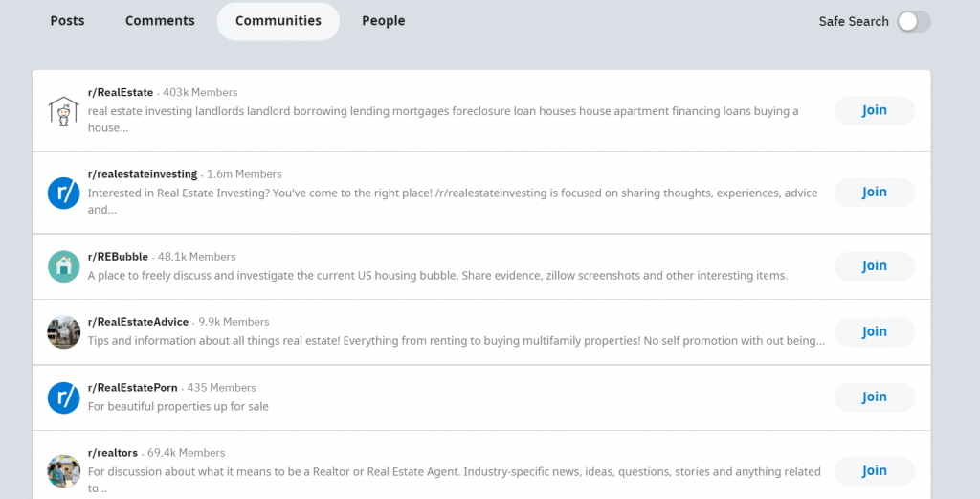Open r/RealEstate house community icon
The height and width of the screenshot is (499, 980).
point(63,111)
